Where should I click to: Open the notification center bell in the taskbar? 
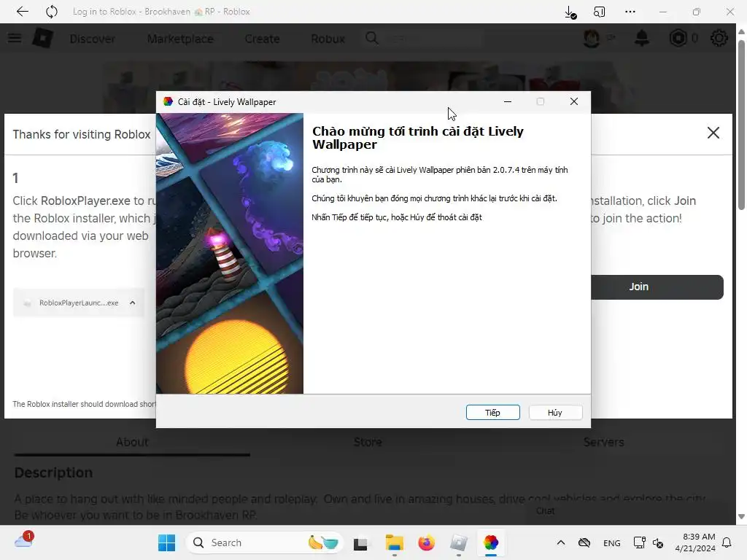coord(727,542)
